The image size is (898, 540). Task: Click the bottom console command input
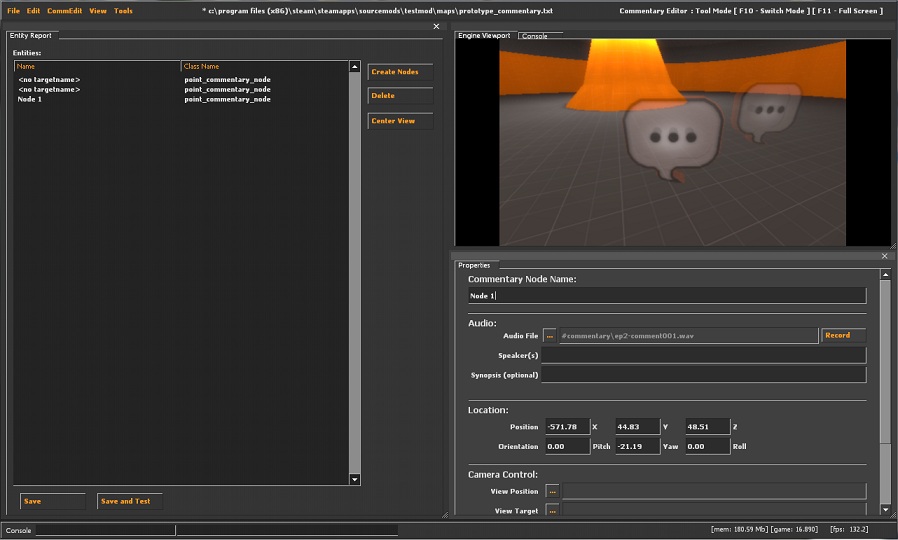coord(105,530)
